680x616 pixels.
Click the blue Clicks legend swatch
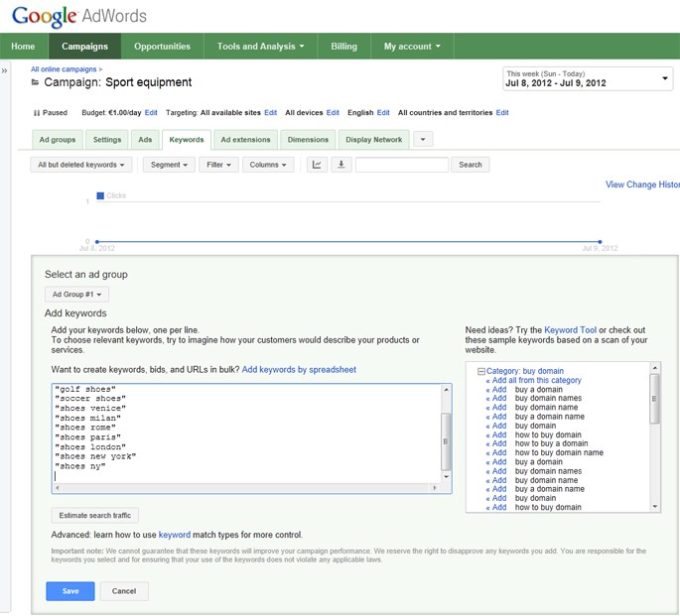click(x=100, y=196)
